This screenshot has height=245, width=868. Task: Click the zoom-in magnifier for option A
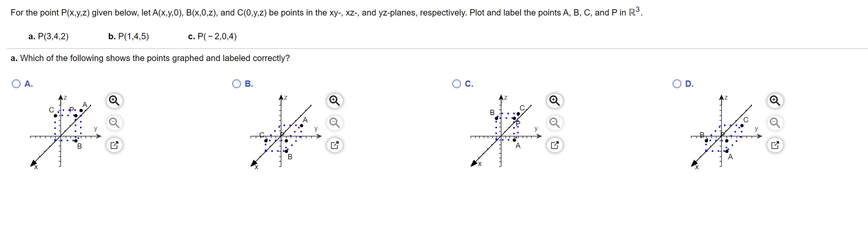[114, 100]
